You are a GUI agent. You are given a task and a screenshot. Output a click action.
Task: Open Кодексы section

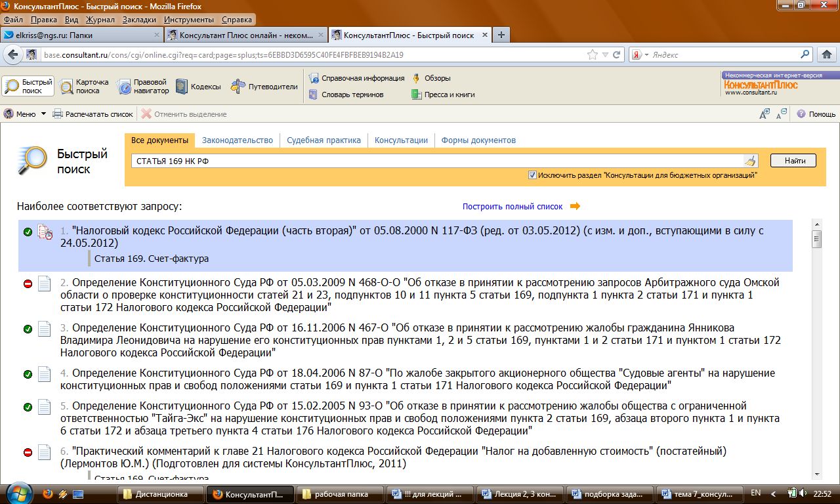(x=199, y=86)
